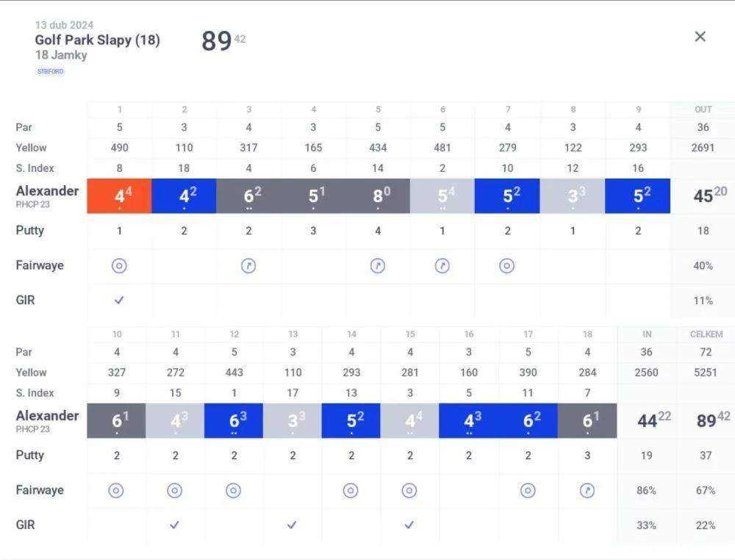Click the Golf Park Slapy (18) title
This screenshot has width=735, height=560.
click(98, 40)
